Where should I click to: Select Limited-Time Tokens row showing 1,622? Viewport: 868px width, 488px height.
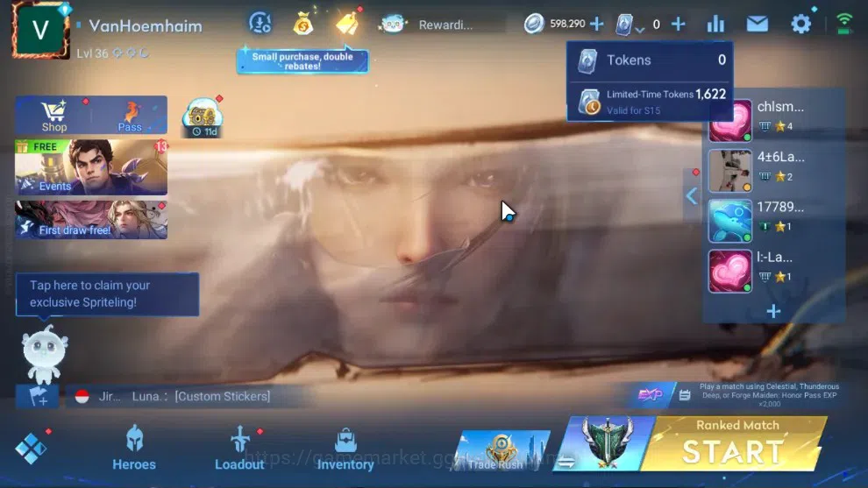[651, 102]
